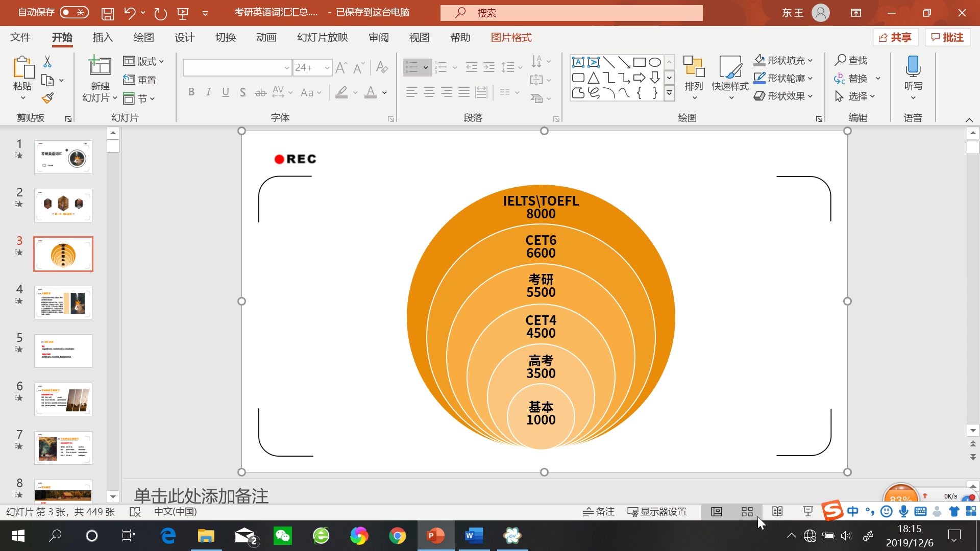
Task: Apply text shadow with the S icon
Action: (x=243, y=92)
